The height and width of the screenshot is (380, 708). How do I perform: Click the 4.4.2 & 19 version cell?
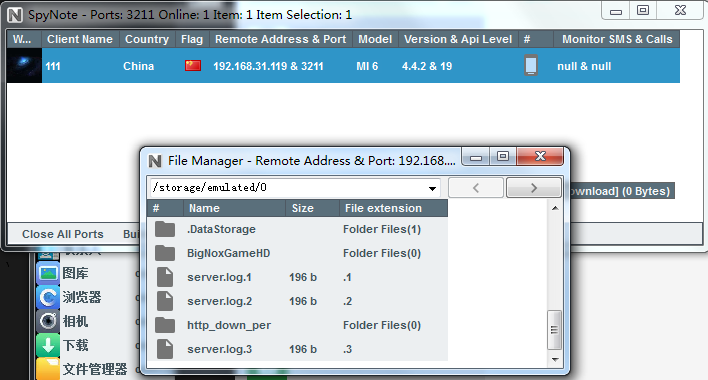click(x=427, y=66)
